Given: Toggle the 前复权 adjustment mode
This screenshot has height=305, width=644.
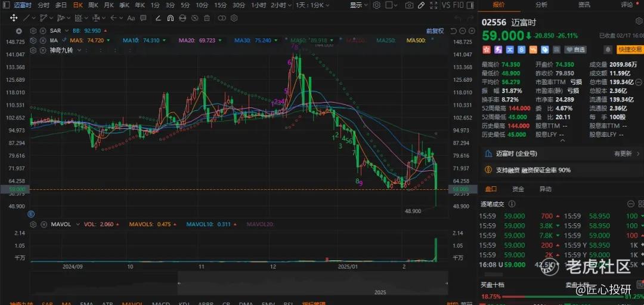Looking at the screenshot, I should 435,31.
